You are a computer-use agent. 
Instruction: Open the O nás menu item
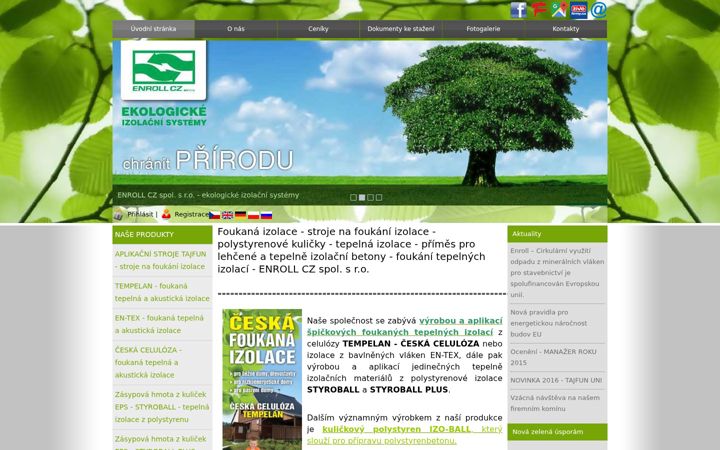tap(236, 29)
